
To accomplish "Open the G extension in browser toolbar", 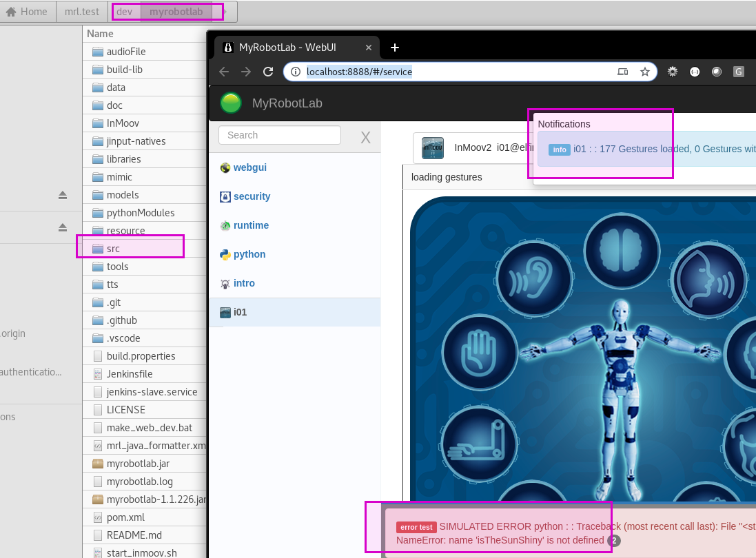I will tap(738, 72).
